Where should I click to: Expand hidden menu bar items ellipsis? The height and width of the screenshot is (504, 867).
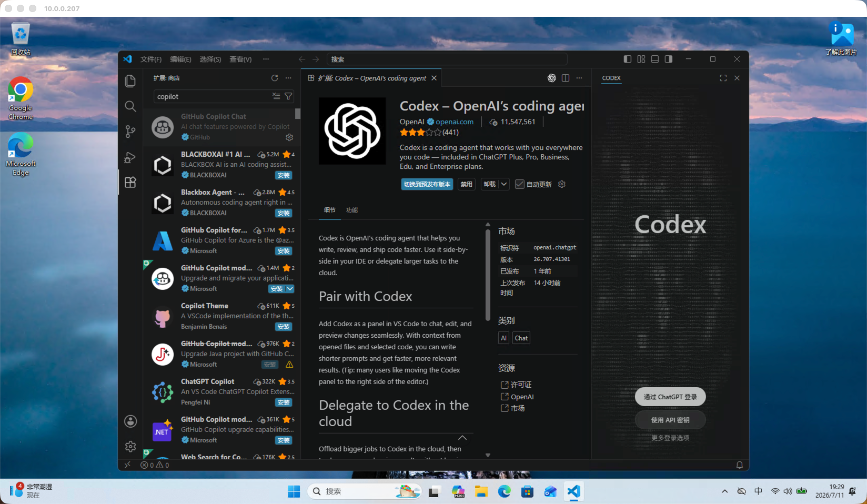(266, 59)
